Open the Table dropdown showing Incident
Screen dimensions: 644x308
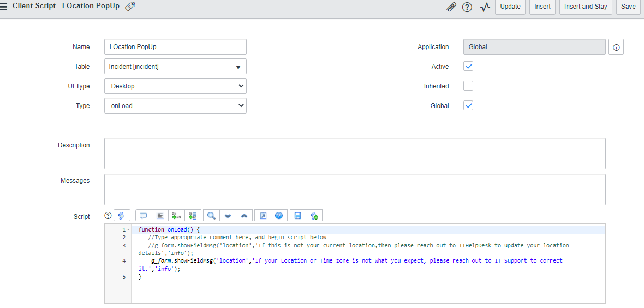pos(175,66)
